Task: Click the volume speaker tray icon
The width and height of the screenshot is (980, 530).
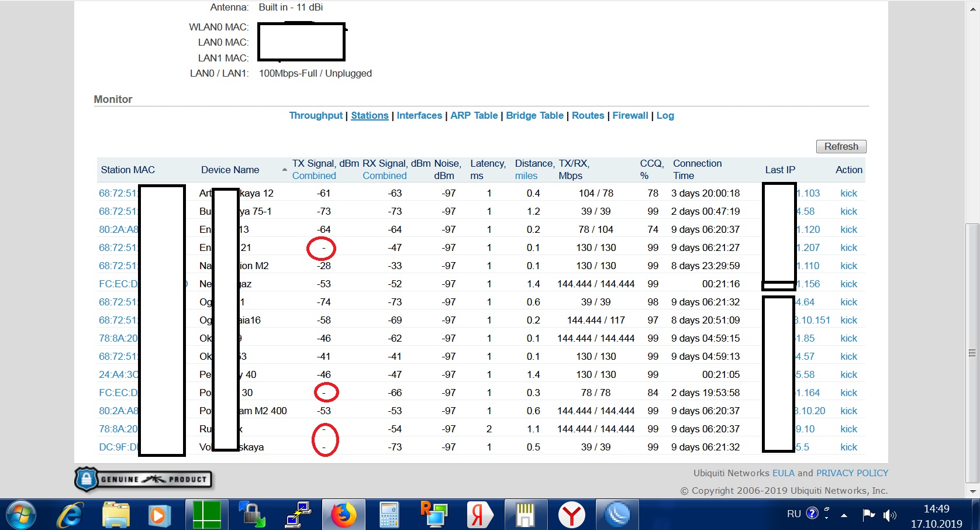Action: click(889, 515)
